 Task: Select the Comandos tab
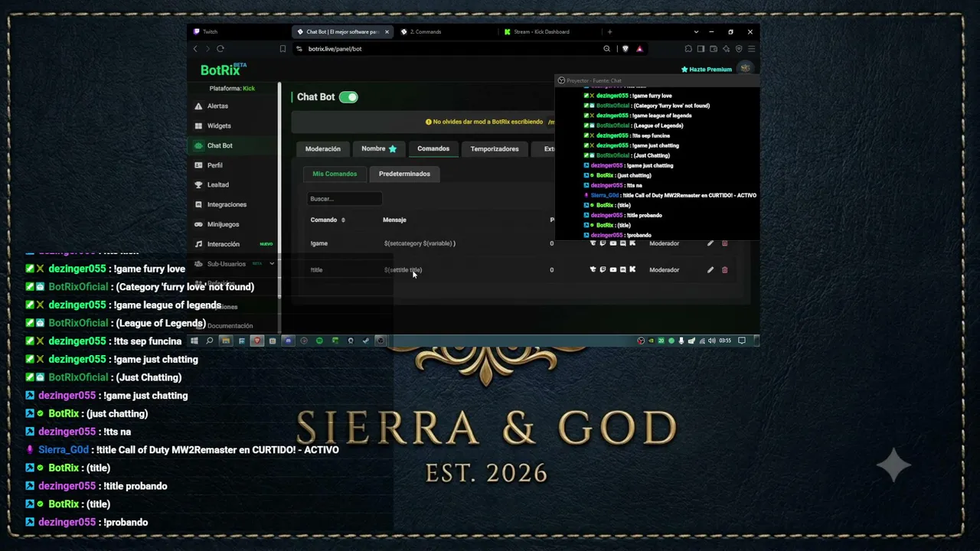[x=433, y=148]
